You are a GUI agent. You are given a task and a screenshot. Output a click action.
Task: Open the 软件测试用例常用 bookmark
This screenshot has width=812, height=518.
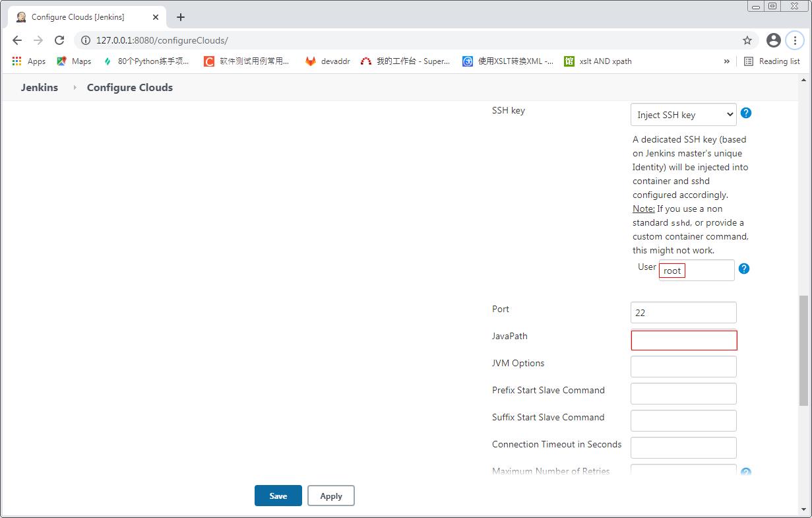(x=247, y=61)
